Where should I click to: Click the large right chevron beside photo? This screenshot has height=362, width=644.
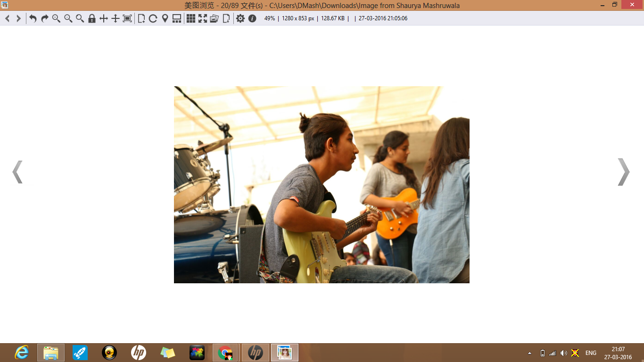[623, 172]
